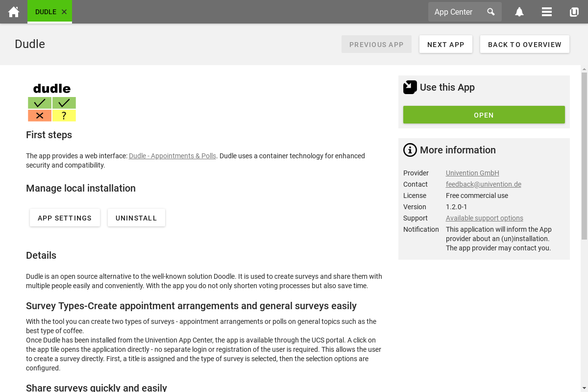Viewport: 588px width, 392px height.
Task: Switch to the DUDLE tab
Action: coord(46,12)
